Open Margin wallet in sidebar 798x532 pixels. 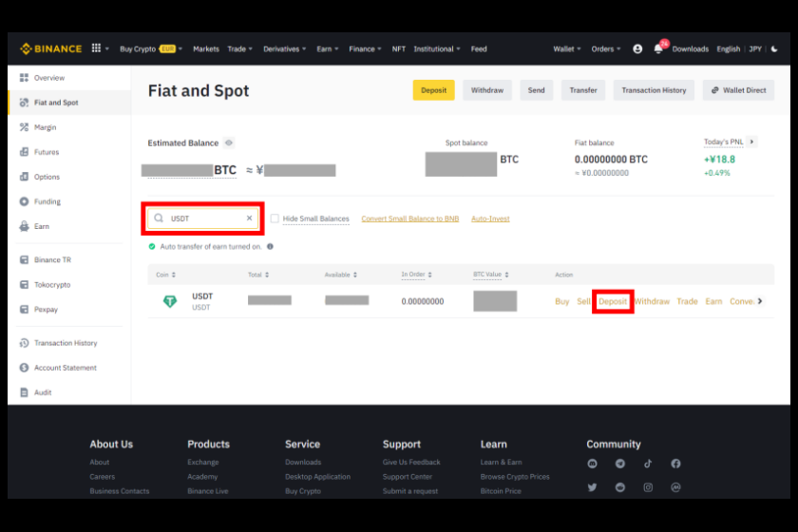69,127
